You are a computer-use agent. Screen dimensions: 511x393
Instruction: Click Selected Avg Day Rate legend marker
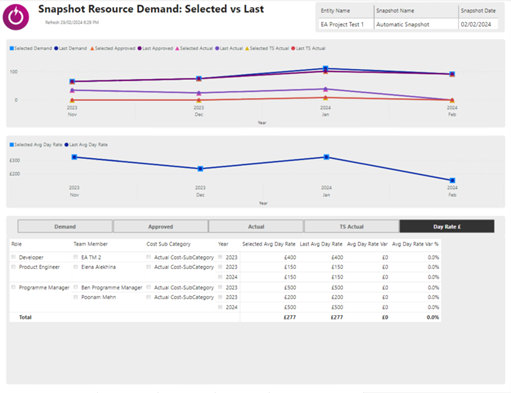(12, 145)
